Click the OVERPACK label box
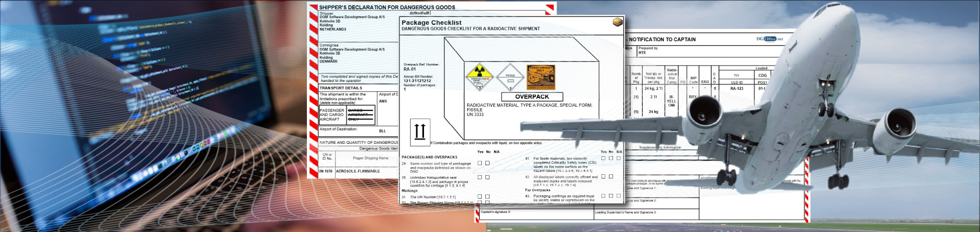Image resolution: width=980 pixels, height=232 pixels. [532, 96]
